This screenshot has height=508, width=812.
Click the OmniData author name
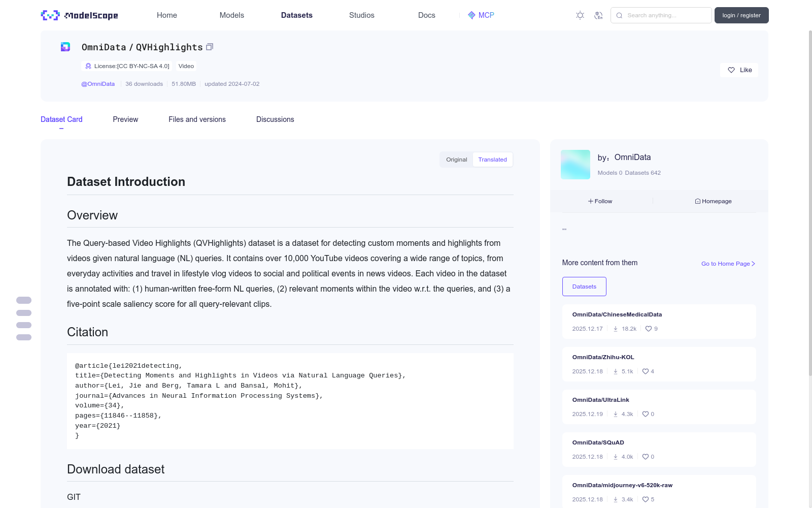coord(632,157)
